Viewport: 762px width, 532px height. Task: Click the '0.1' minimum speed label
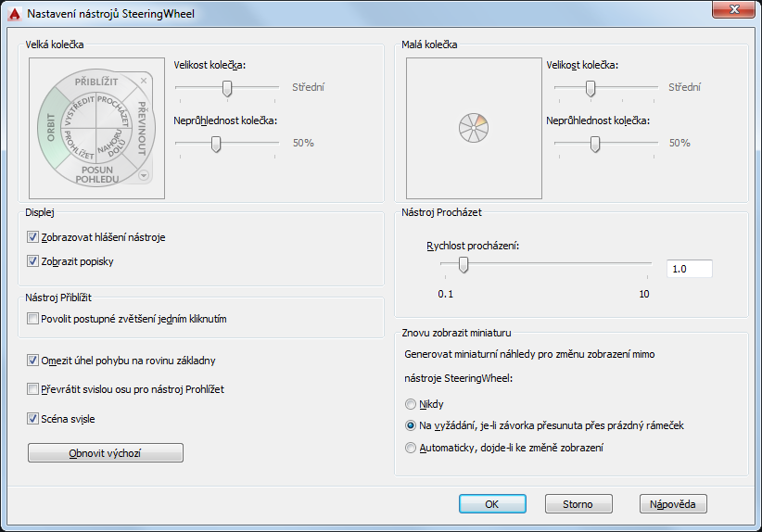coord(445,294)
